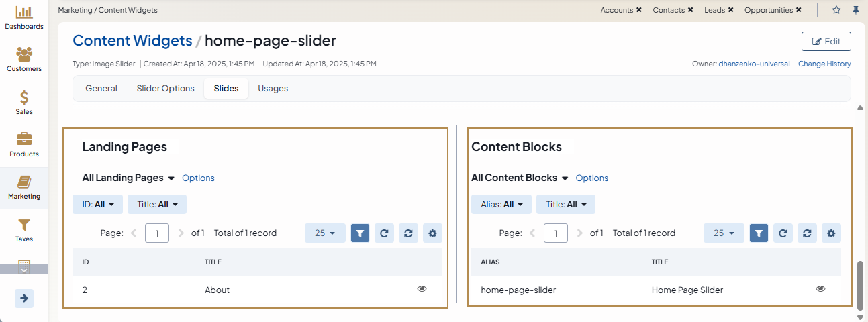Screen dimensions: 868x322
Task: Toggle filters in Landing Pages grid
Action: pos(360,233)
